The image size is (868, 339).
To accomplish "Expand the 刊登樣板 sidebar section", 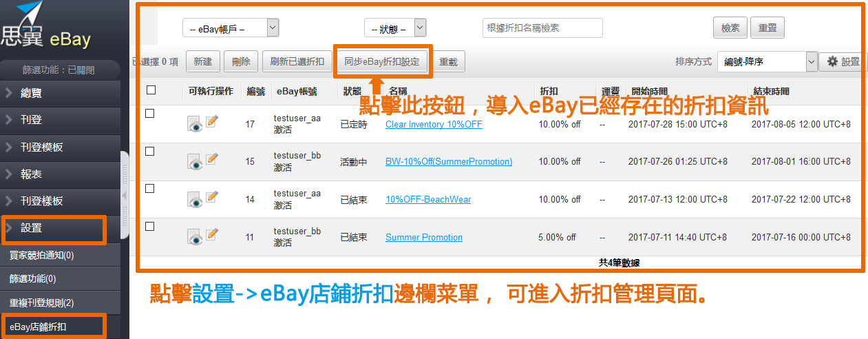I will (60, 201).
